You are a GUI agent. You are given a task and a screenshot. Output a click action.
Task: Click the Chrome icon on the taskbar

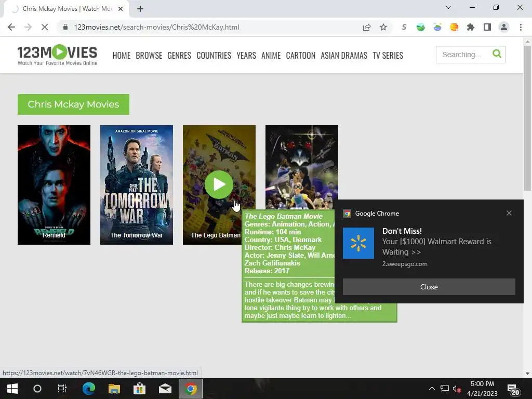tap(191, 389)
